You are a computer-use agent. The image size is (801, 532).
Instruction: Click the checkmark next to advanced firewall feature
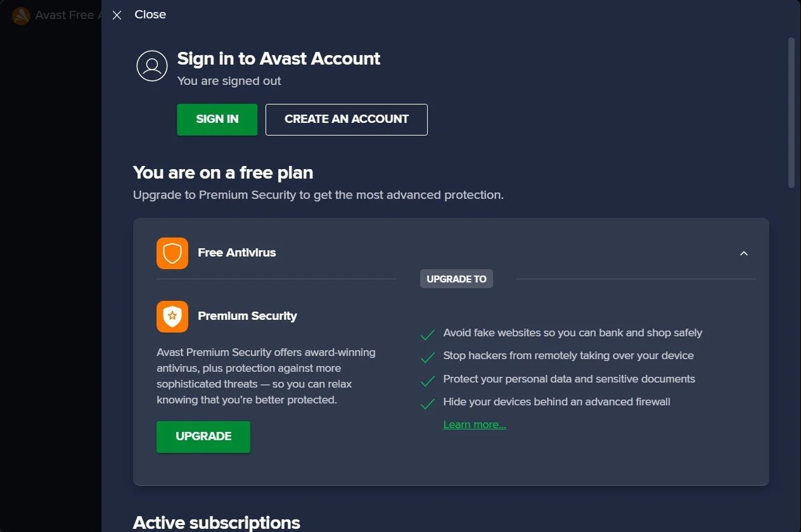(x=427, y=404)
